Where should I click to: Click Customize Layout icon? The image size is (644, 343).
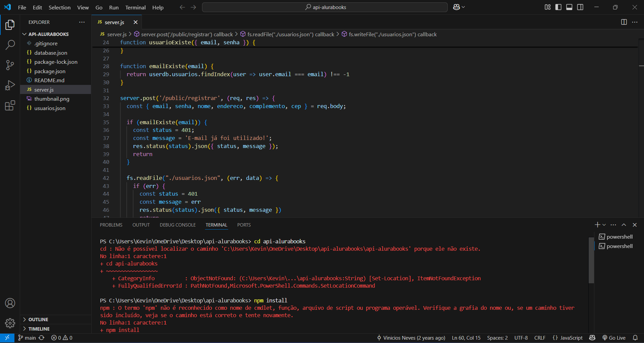pos(548,7)
